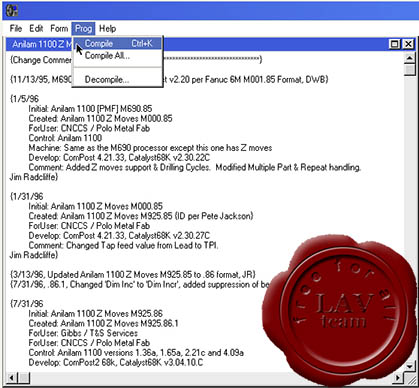Click 'Develop: ComPost 4.21.33, Catalyst68K v2.30.27C' line
419x388 pixels.
(119, 236)
